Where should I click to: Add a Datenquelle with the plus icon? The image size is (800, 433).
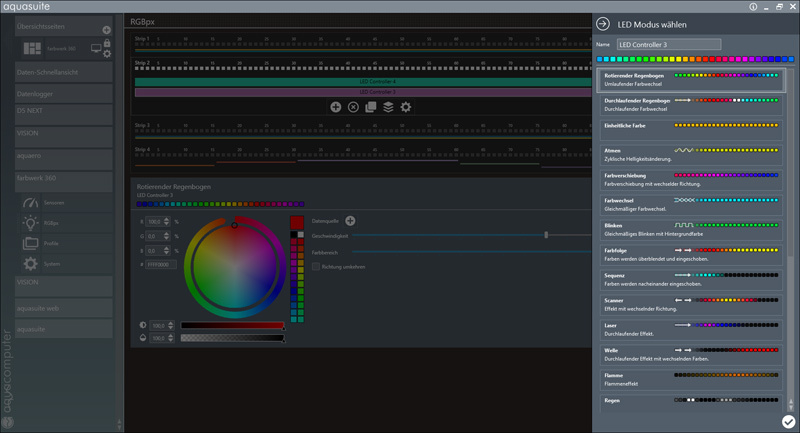coord(350,220)
